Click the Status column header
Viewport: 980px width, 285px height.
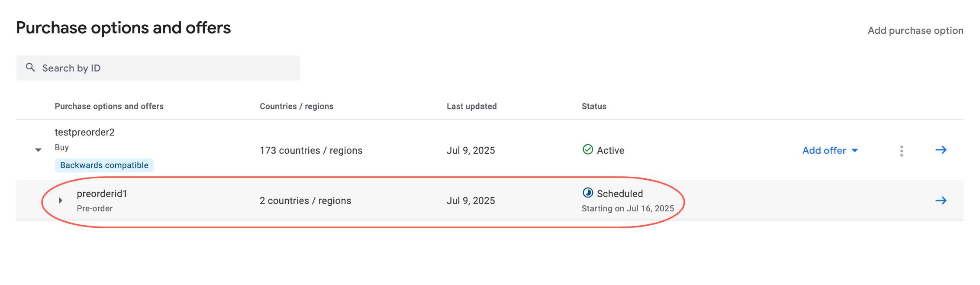[x=594, y=106]
